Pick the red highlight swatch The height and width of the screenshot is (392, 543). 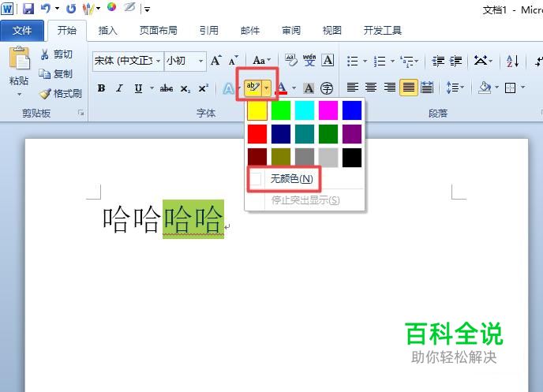coord(257,134)
